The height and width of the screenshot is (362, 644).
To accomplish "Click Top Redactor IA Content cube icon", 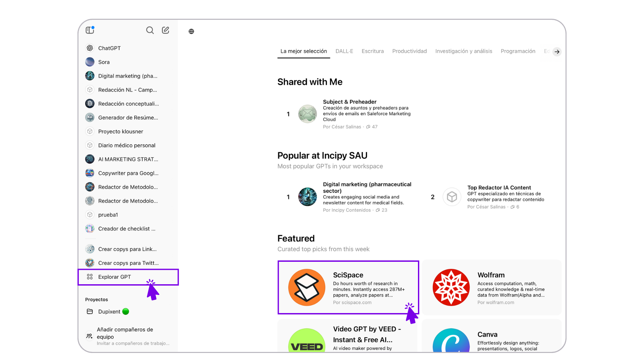I will click(x=452, y=197).
